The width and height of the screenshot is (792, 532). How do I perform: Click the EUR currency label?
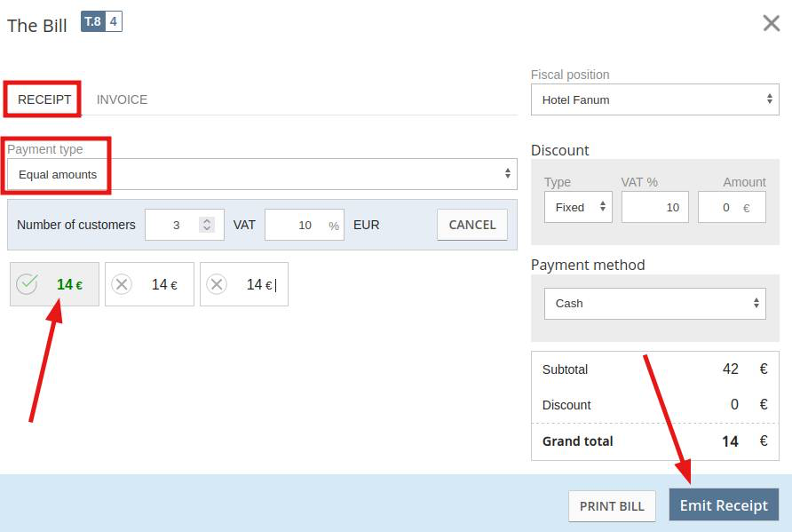click(366, 225)
